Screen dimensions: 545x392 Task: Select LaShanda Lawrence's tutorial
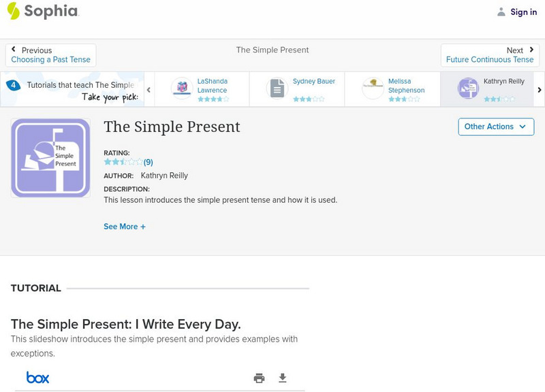point(212,86)
